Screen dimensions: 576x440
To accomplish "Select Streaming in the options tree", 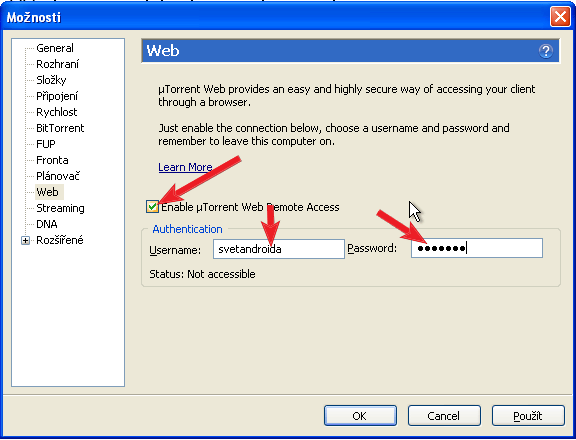I will coord(60,208).
